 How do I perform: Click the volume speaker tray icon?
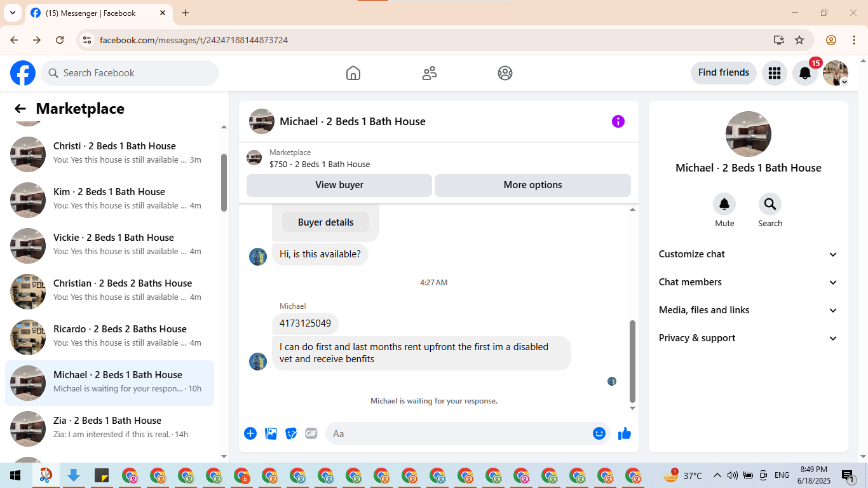coord(732,475)
